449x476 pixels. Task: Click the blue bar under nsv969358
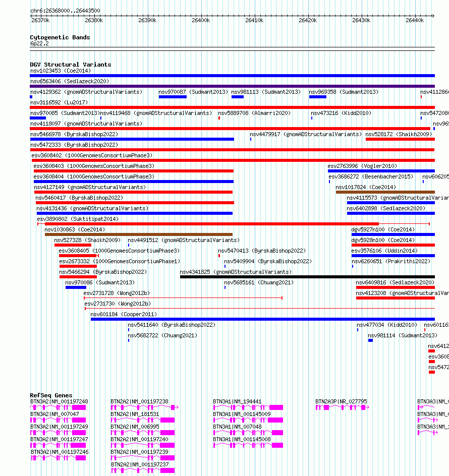coord(318,97)
